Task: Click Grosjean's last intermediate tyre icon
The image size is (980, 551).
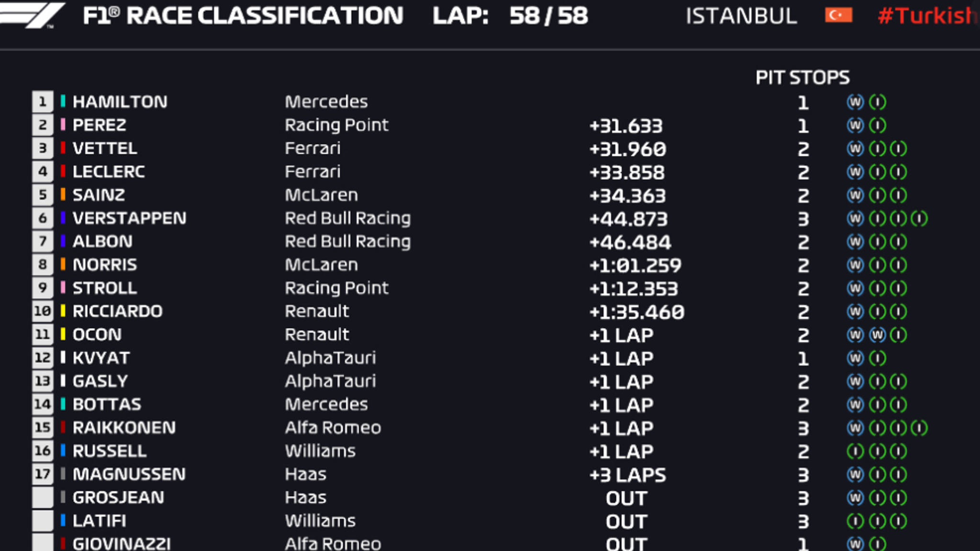Action: pyautogui.click(x=899, y=498)
